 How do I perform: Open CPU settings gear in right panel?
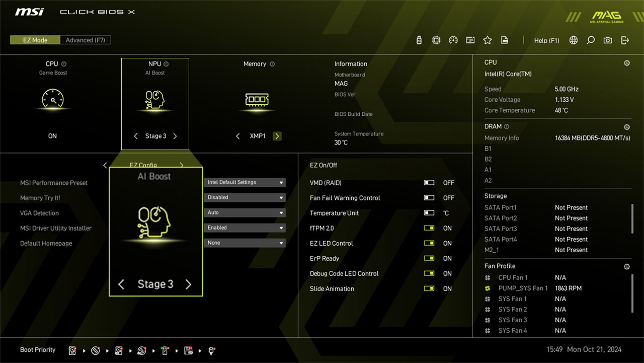(627, 63)
